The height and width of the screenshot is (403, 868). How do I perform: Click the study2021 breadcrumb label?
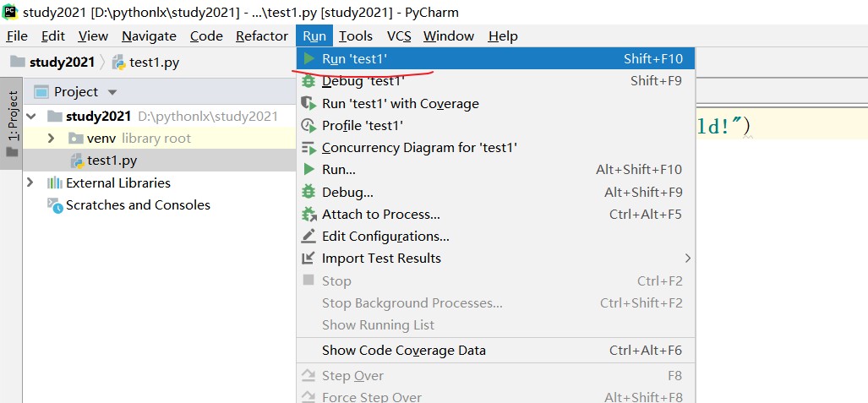click(x=62, y=62)
